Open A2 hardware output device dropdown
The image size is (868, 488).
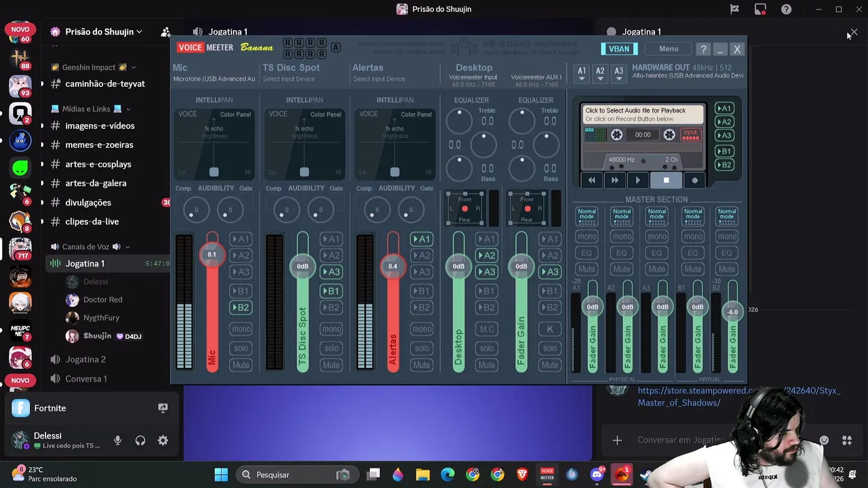pyautogui.click(x=599, y=73)
